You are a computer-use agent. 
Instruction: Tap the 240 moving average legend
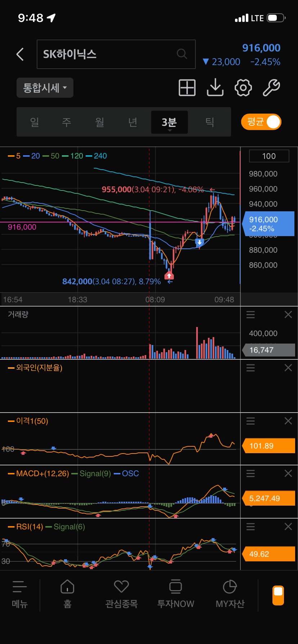pyautogui.click(x=96, y=156)
